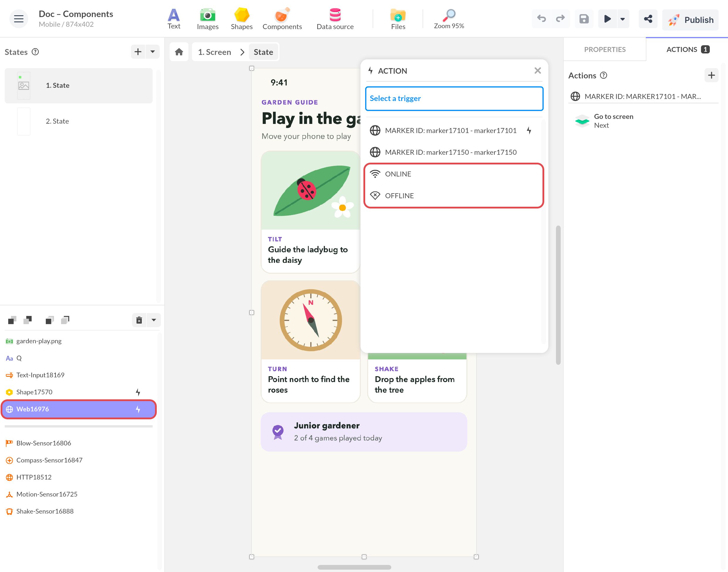Open the add-state dropdown arrow
This screenshot has width=728, height=572.
pyautogui.click(x=153, y=52)
